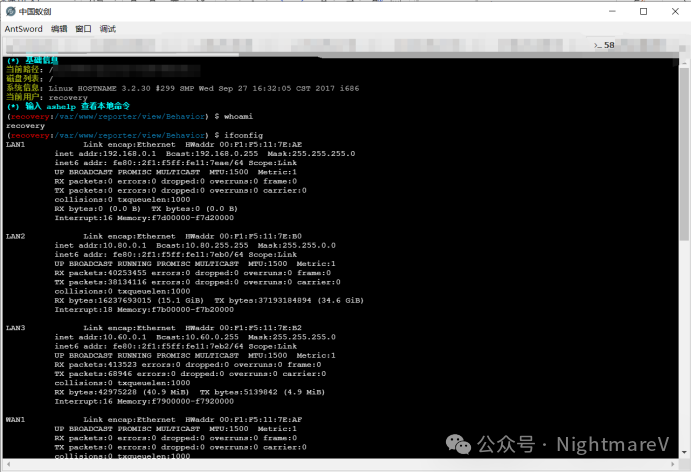Click the AntSword app icon in title bar

(11, 11)
